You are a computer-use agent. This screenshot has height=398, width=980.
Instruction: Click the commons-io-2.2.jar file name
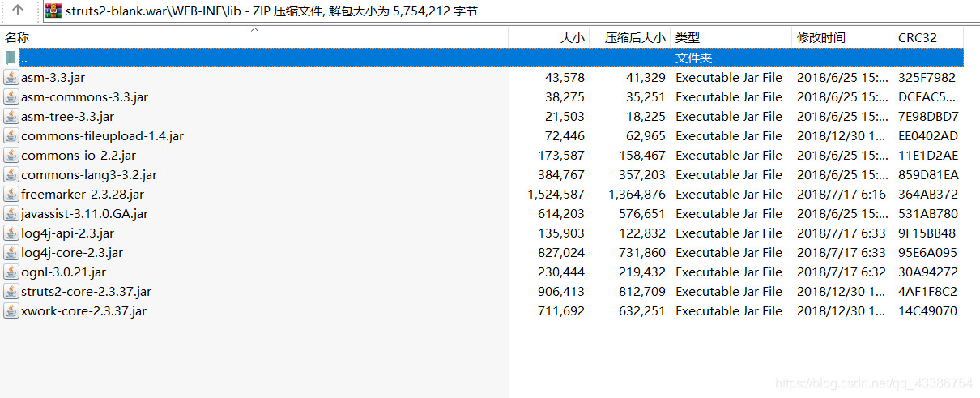point(79,156)
